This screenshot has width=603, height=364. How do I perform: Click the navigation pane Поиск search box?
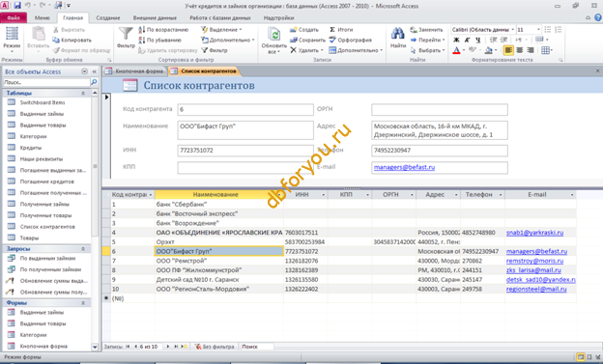point(46,82)
